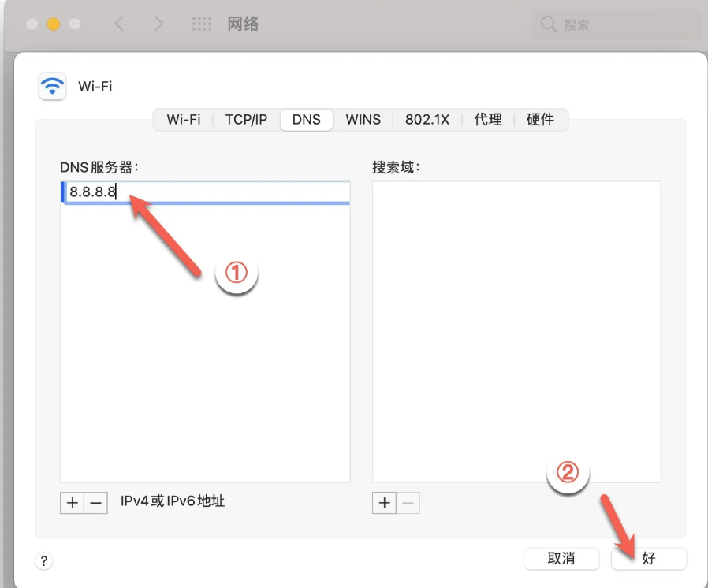
Task: Click the forward navigation chevron
Action: pyautogui.click(x=158, y=24)
